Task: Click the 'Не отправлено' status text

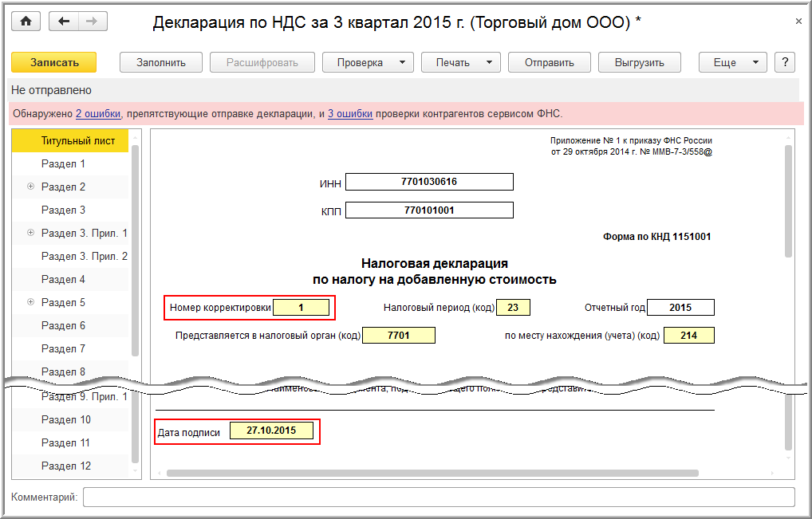Action: click(x=51, y=90)
